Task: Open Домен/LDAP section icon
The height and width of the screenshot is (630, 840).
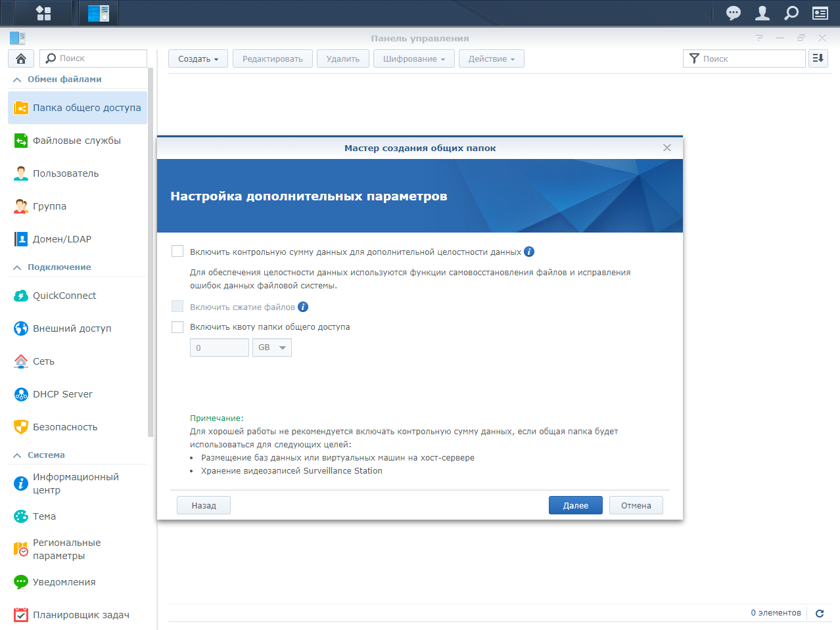Action: pyautogui.click(x=21, y=239)
